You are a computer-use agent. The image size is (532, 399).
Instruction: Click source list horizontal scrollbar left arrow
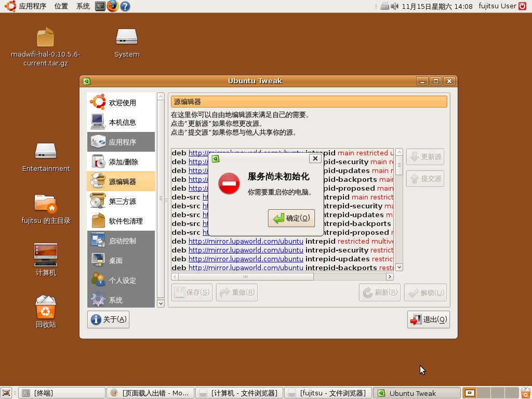click(x=175, y=276)
